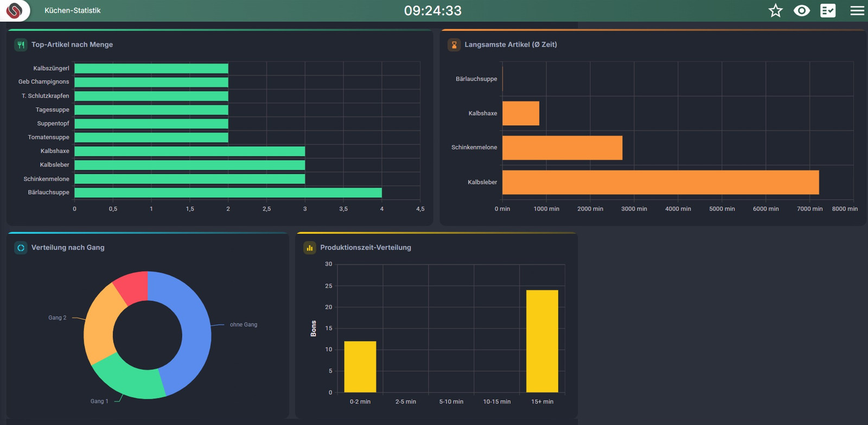The image size is (868, 425).
Task: Select the green Kalbsleber bar in Top-Artikel
Action: (190, 165)
